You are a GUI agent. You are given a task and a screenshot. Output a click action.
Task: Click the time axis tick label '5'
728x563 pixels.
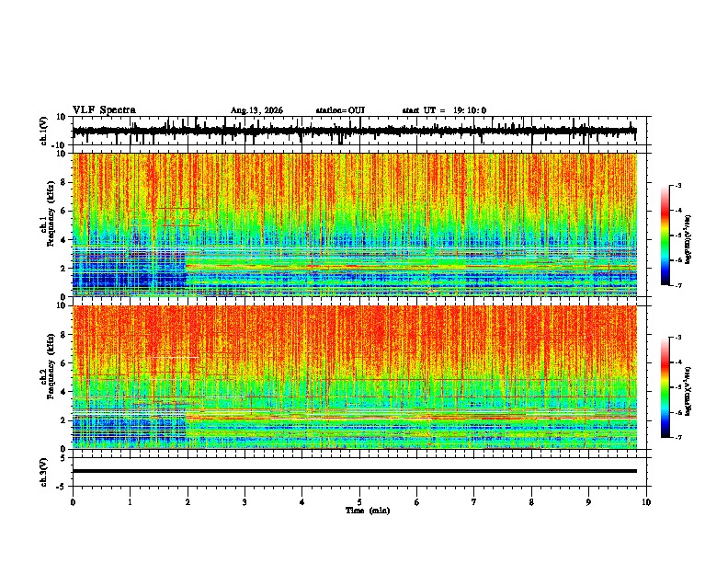pos(359,502)
